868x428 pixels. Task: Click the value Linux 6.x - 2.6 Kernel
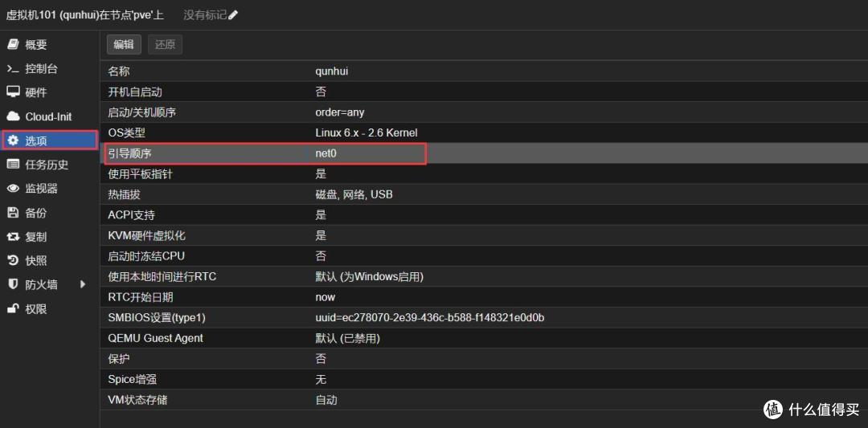coord(366,132)
